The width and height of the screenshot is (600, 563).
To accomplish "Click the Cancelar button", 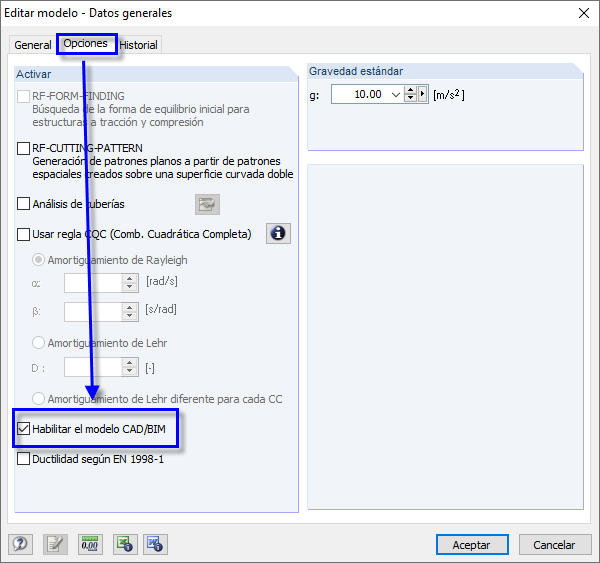I will tap(554, 545).
